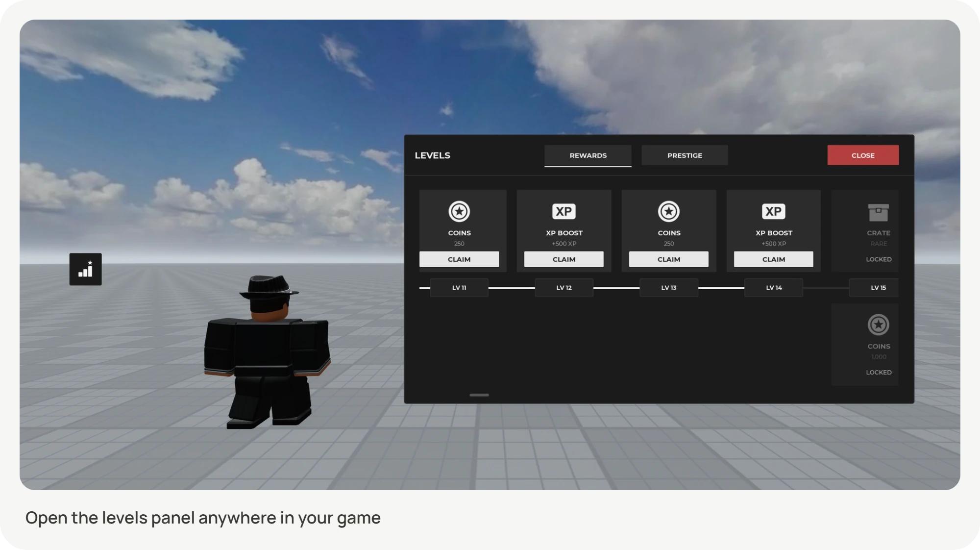
Task: Claim the LV 12 XP Boost reward
Action: pos(564,259)
